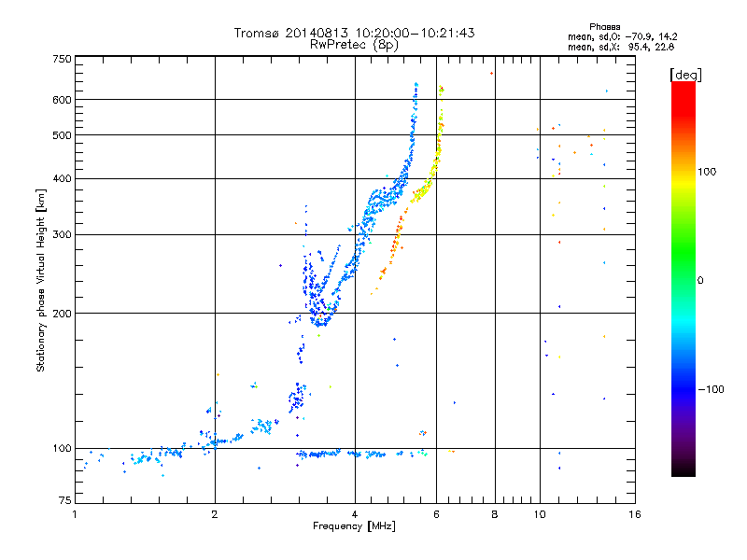Viewport: 747px width, 560px height.
Task: Click the 'mean, sd,O: -70.9, 14.2' line
Action: (x=622, y=36)
